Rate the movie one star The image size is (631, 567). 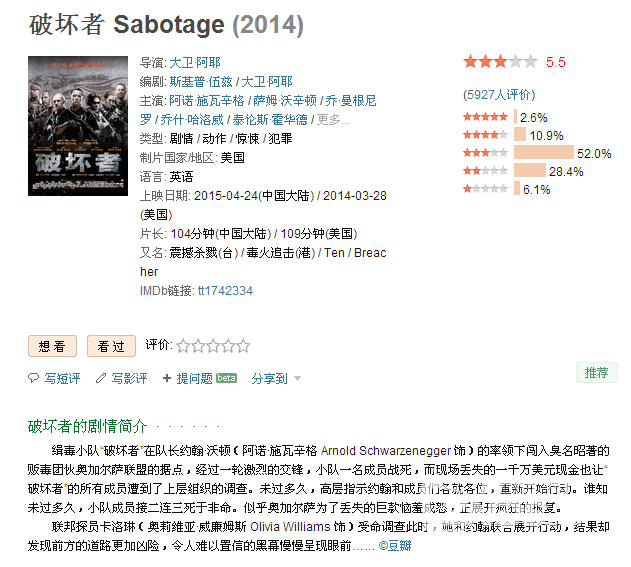[x=183, y=346]
